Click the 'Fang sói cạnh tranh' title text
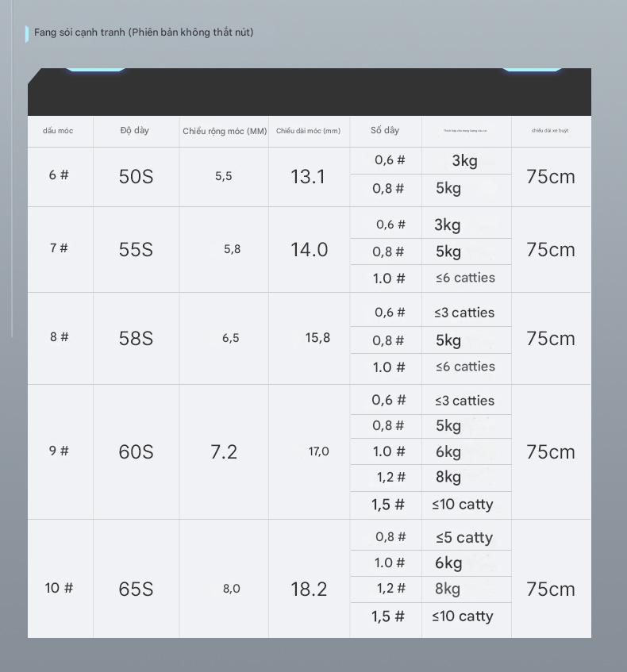Screen dimensions: 627x672 [x=144, y=33]
